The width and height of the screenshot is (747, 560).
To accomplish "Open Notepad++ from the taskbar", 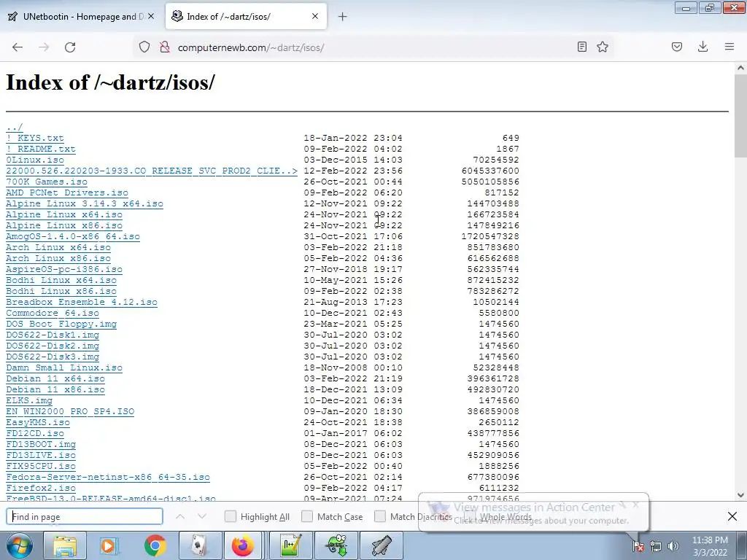I will click(290, 545).
